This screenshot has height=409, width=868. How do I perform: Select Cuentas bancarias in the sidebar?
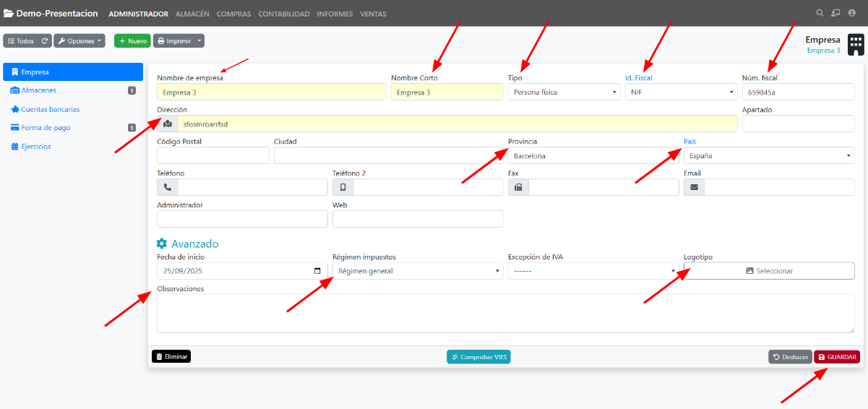tap(50, 109)
